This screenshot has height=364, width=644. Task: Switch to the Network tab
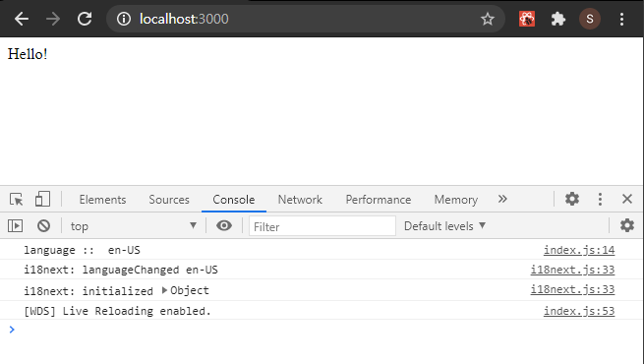click(300, 200)
